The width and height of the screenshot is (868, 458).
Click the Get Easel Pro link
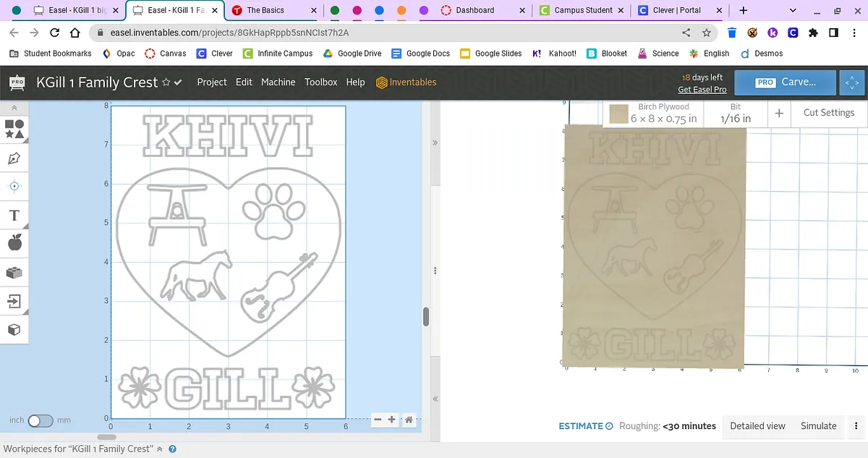coord(702,90)
